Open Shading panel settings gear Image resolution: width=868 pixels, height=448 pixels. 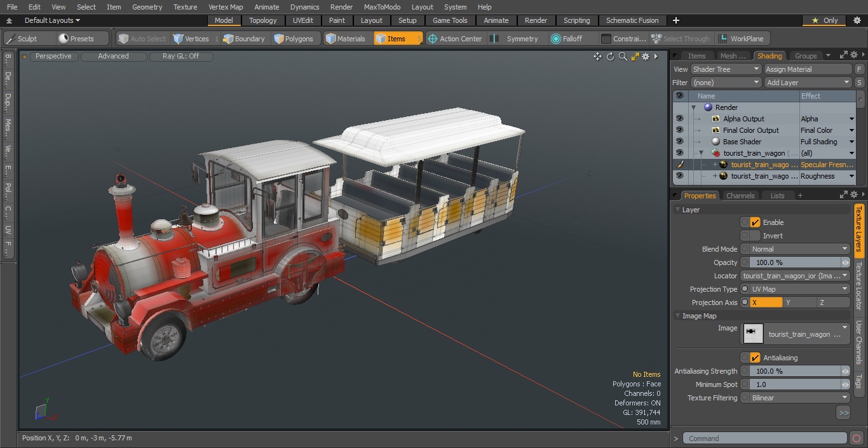[854, 55]
